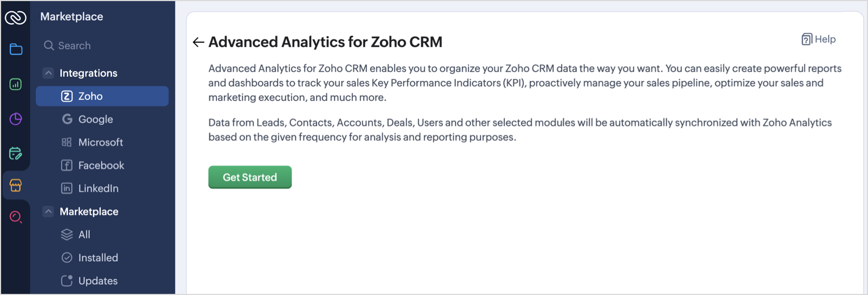
Task: Open the Microsoft integrations item
Action: click(100, 143)
